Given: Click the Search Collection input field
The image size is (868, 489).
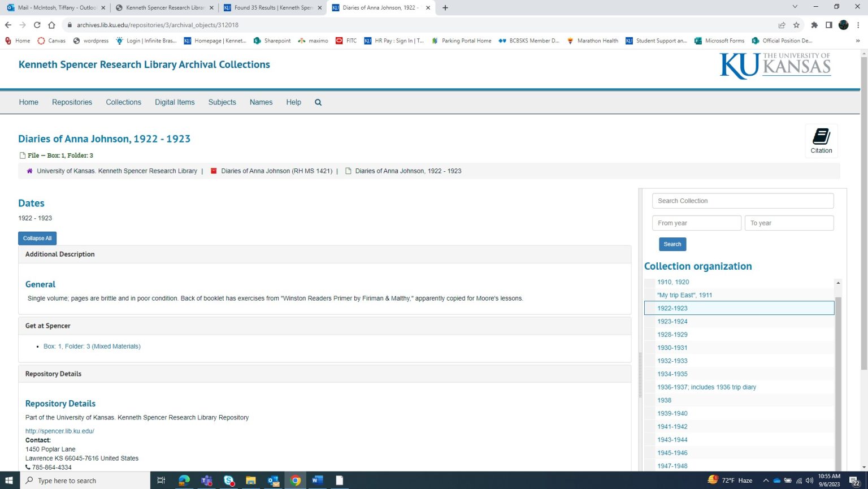Looking at the screenshot, I should 742,200.
